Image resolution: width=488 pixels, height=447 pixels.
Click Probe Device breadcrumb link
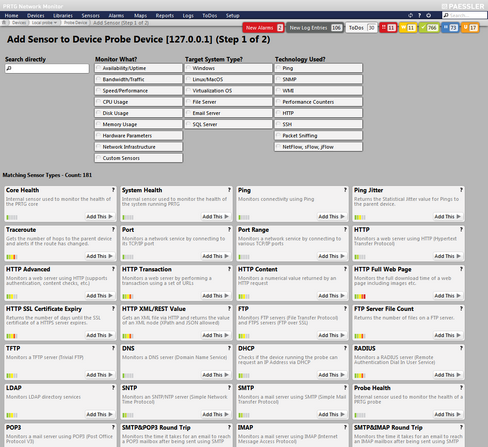75,23
